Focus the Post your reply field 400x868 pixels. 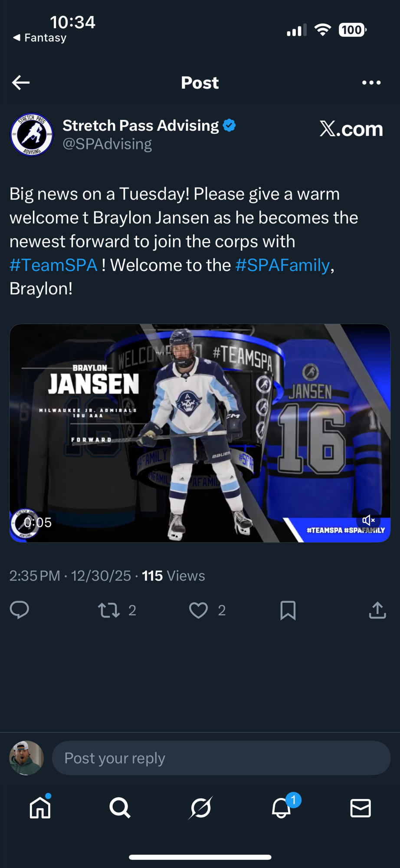[x=221, y=758]
